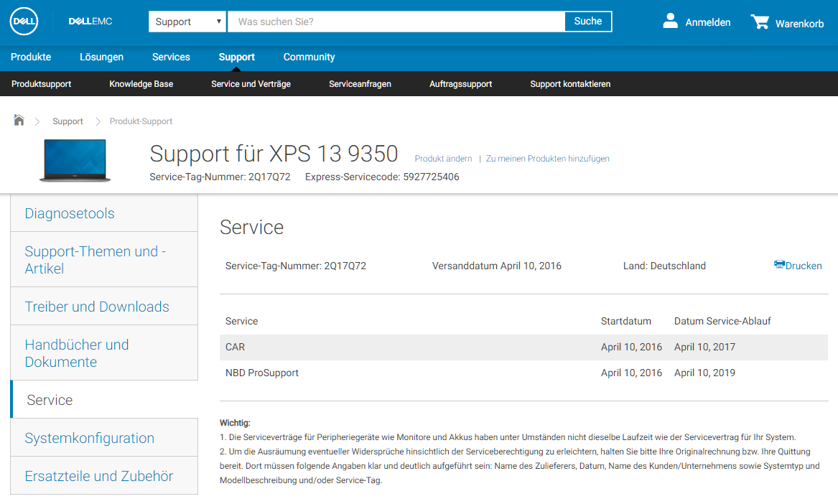Open the Support category dropdown
This screenshot has height=504, width=838.
click(x=188, y=22)
